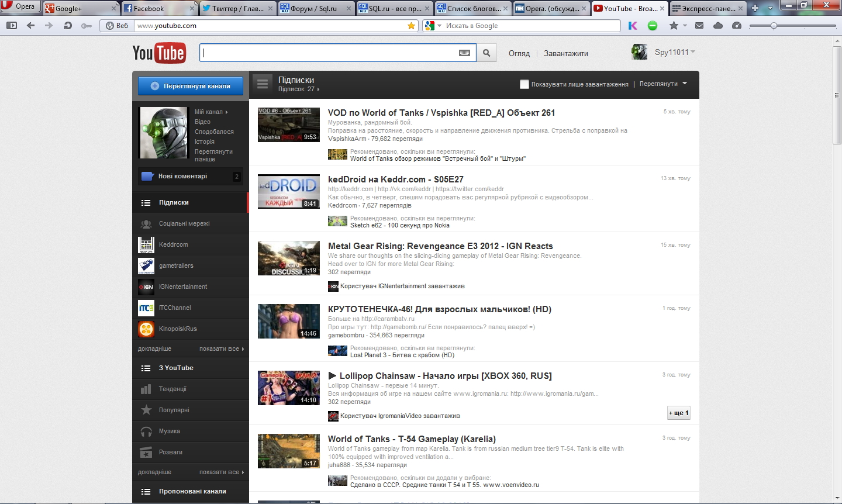Open the Spy11011 account dropdown
Viewport: 842px width, 504px height.
[675, 52]
